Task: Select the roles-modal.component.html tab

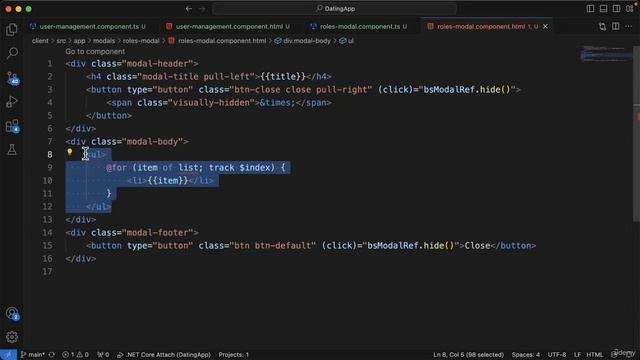Action: pyautogui.click(x=481, y=27)
